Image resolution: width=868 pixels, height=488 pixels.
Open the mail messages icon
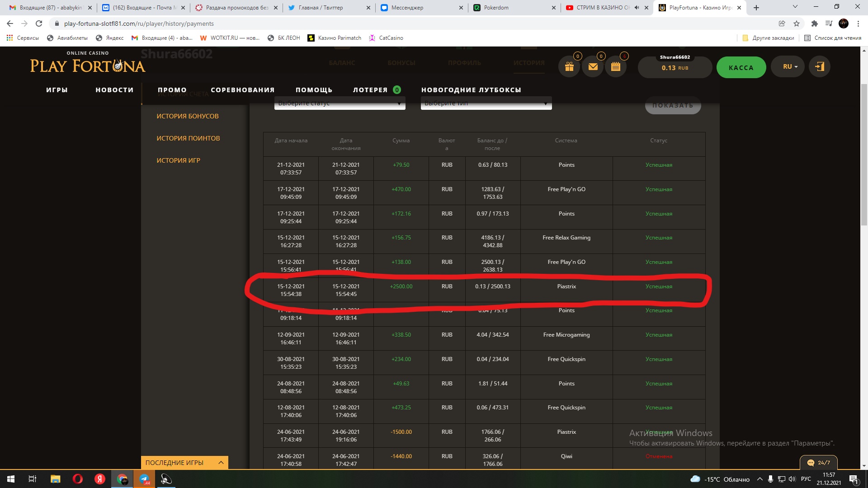point(593,67)
